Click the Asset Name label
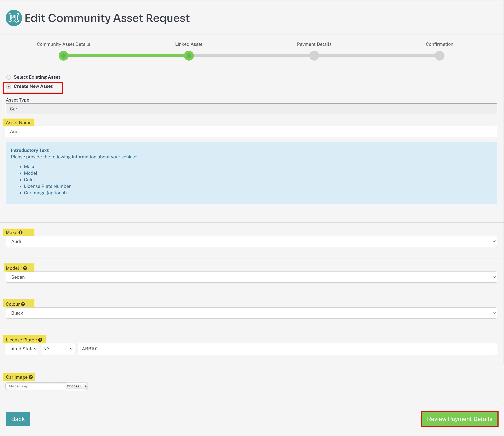The height and width of the screenshot is (436, 504). tap(19, 123)
